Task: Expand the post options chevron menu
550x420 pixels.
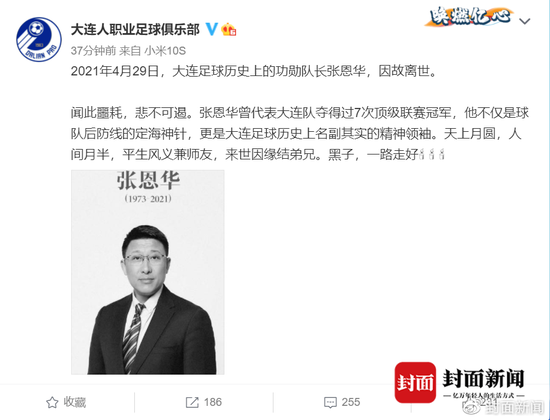Action: (x=524, y=21)
